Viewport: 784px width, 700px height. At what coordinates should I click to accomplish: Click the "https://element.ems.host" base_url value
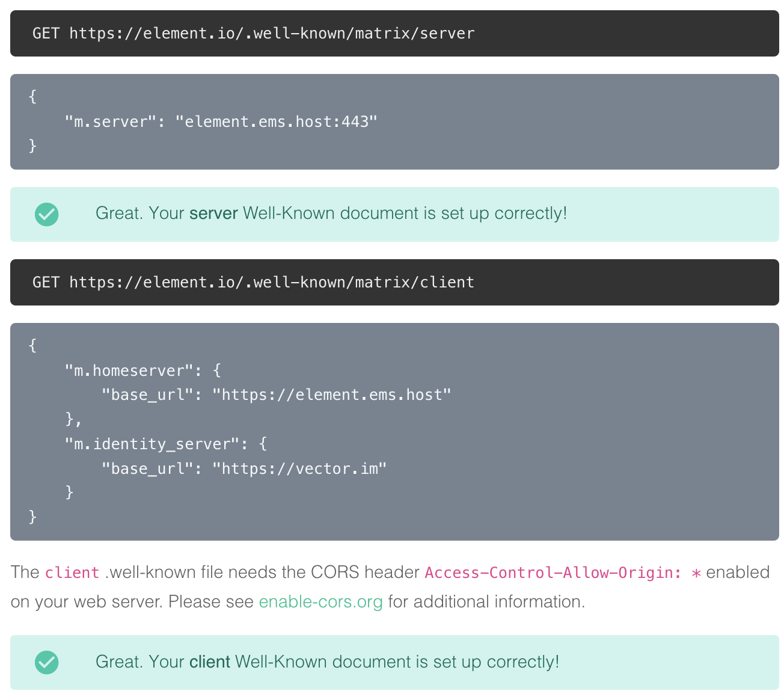(x=332, y=395)
